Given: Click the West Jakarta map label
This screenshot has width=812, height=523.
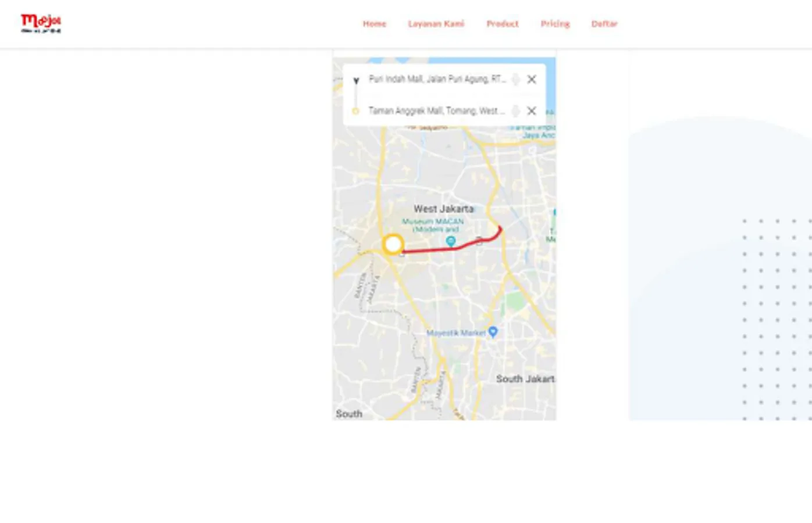Looking at the screenshot, I should coord(444,209).
